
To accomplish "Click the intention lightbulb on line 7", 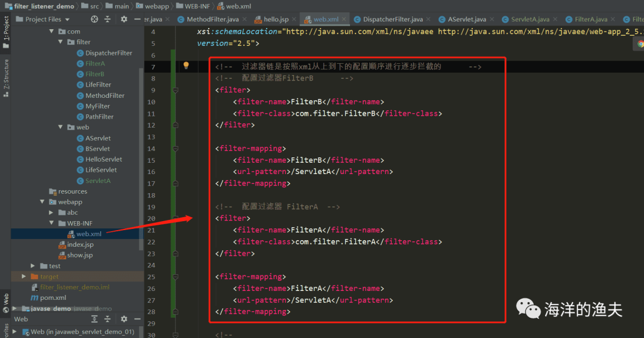I will tap(186, 66).
